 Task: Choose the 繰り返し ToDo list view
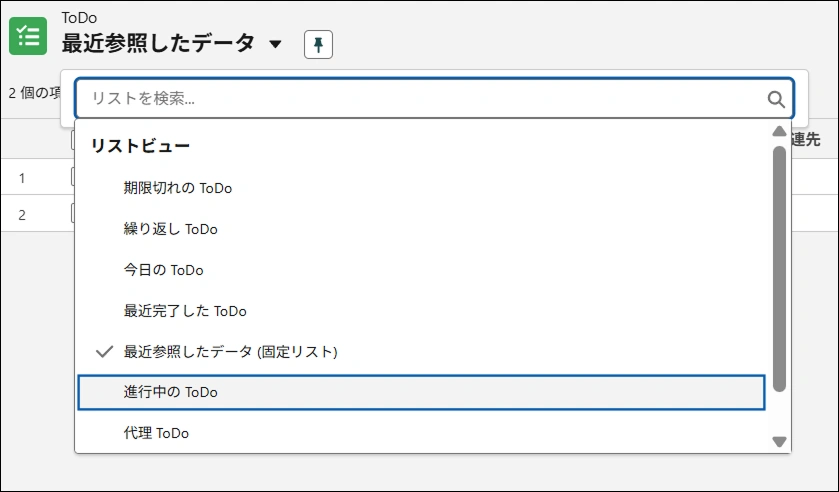171,229
